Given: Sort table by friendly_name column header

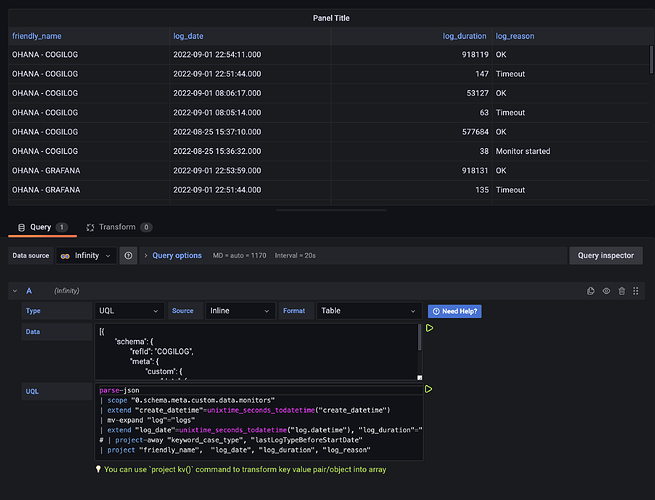Looking at the screenshot, I should click(x=37, y=36).
